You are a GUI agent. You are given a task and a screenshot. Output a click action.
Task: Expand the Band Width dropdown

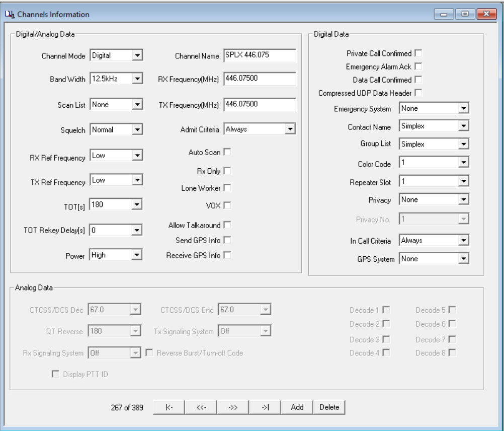[137, 79]
